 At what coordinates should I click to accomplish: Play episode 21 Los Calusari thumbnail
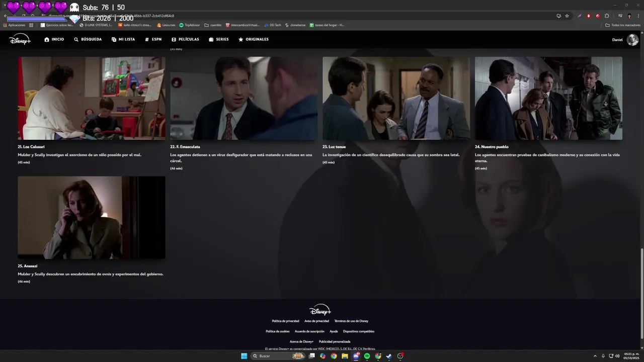click(x=92, y=98)
